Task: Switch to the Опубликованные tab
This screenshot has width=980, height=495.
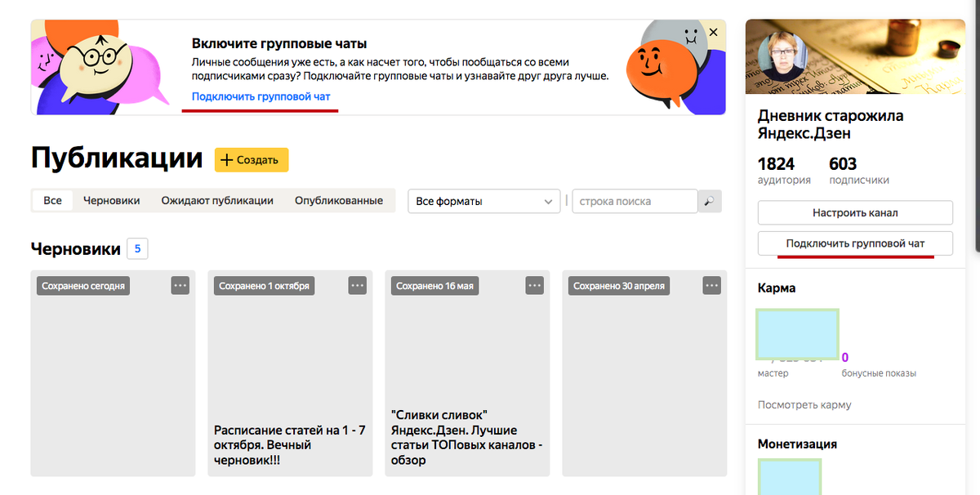Action: pos(339,201)
